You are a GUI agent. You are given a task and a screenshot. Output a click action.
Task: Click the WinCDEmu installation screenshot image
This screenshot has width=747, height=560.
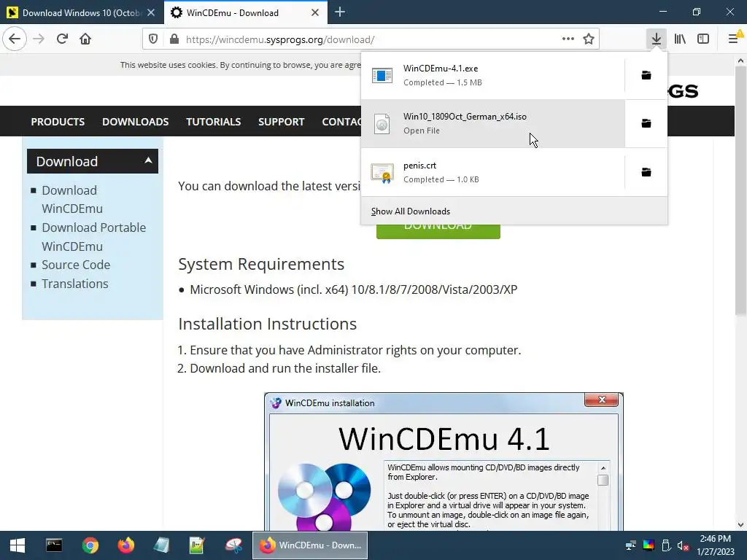[x=444, y=462]
